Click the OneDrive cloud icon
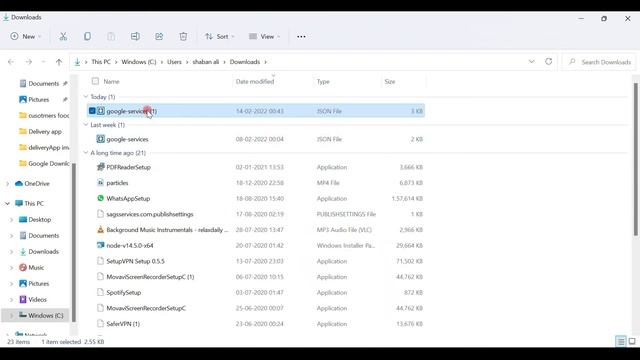 click(x=19, y=184)
